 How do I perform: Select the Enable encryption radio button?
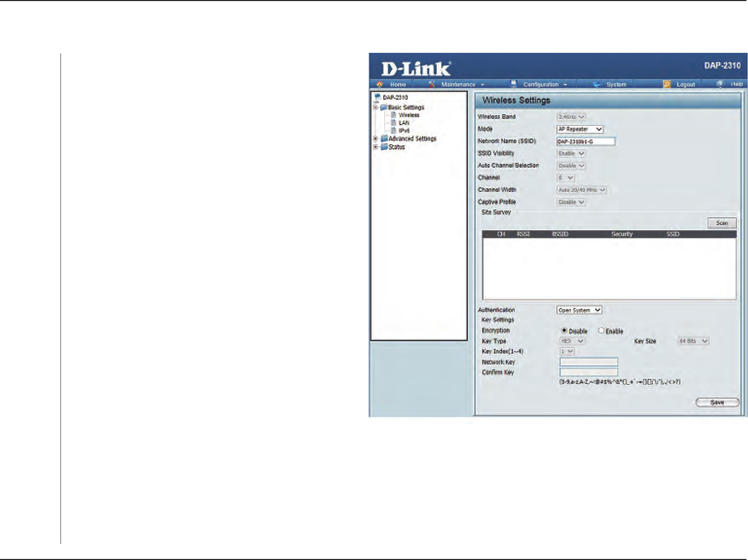pyautogui.click(x=601, y=331)
